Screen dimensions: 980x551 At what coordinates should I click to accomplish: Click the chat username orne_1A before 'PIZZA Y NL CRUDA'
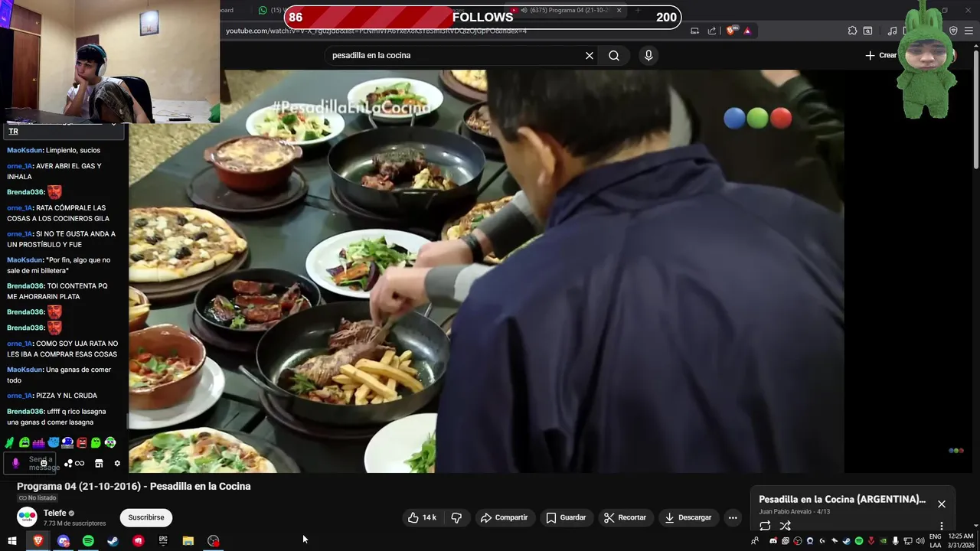(x=20, y=396)
